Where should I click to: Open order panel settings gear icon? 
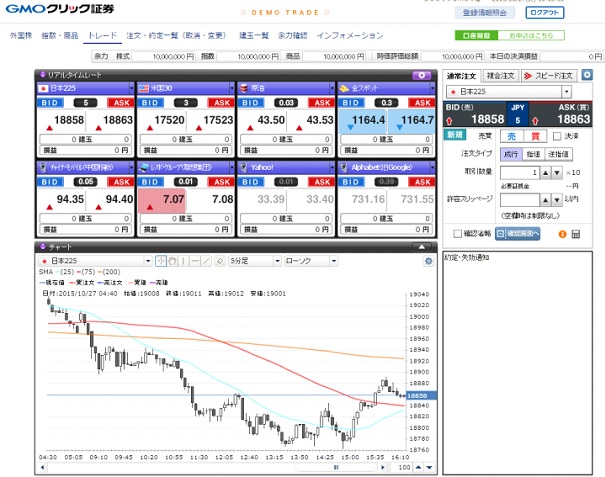[x=587, y=75]
